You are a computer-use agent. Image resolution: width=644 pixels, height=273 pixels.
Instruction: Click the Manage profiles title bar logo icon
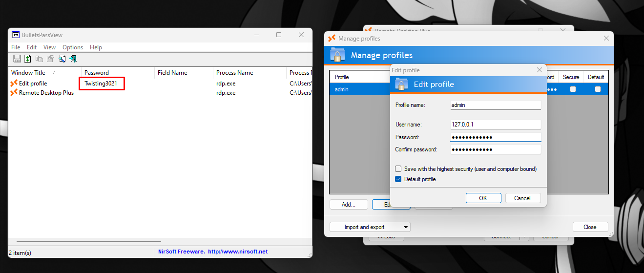click(x=332, y=38)
